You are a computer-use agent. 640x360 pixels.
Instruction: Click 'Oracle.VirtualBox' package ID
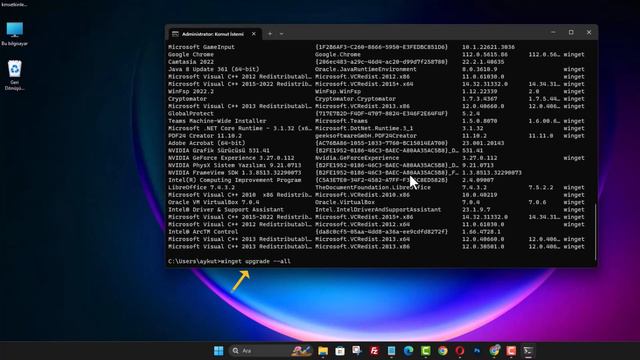(345, 202)
